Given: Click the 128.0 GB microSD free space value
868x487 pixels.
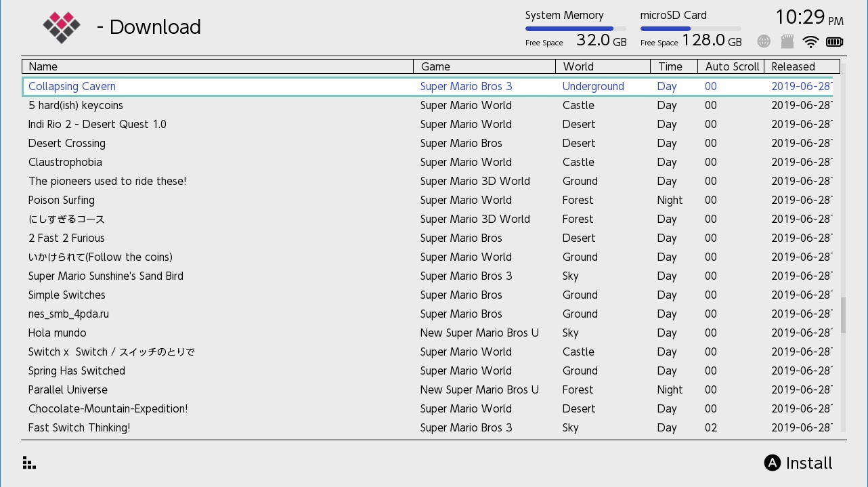Looking at the screenshot, I should (712, 41).
